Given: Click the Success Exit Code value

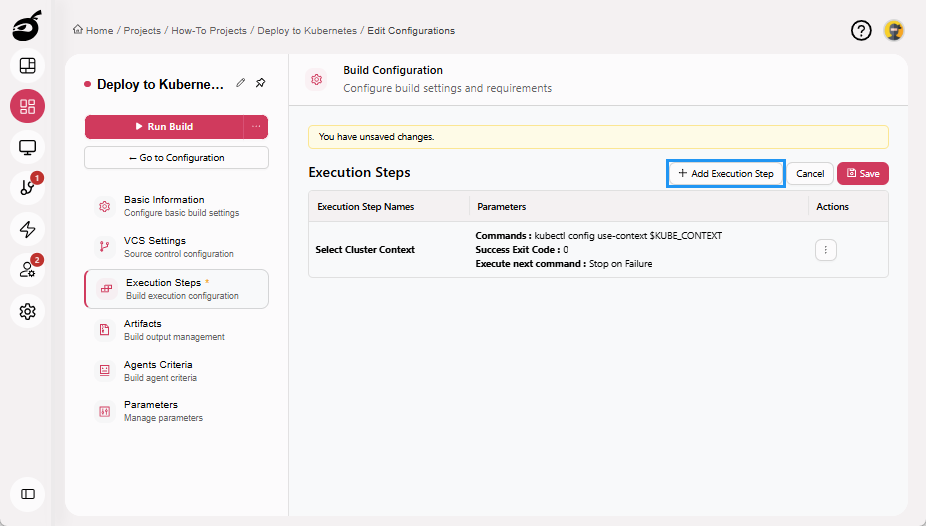Looking at the screenshot, I should [566, 250].
